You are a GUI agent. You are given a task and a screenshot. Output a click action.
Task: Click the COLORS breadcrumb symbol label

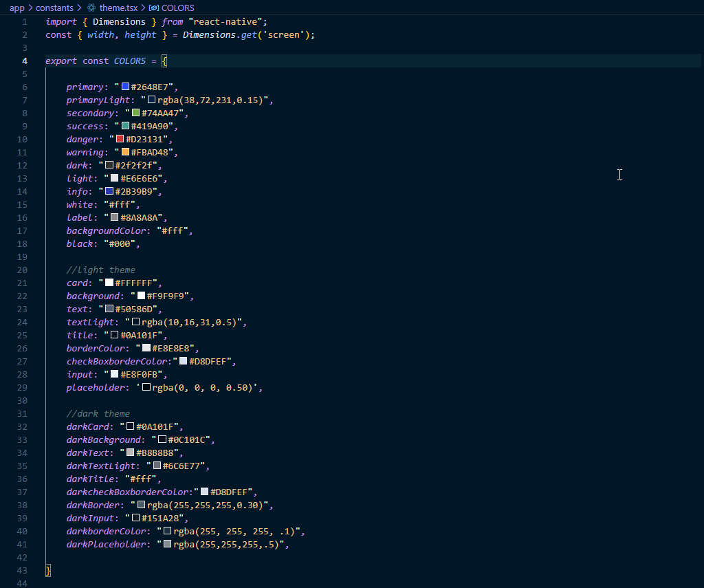tap(177, 8)
